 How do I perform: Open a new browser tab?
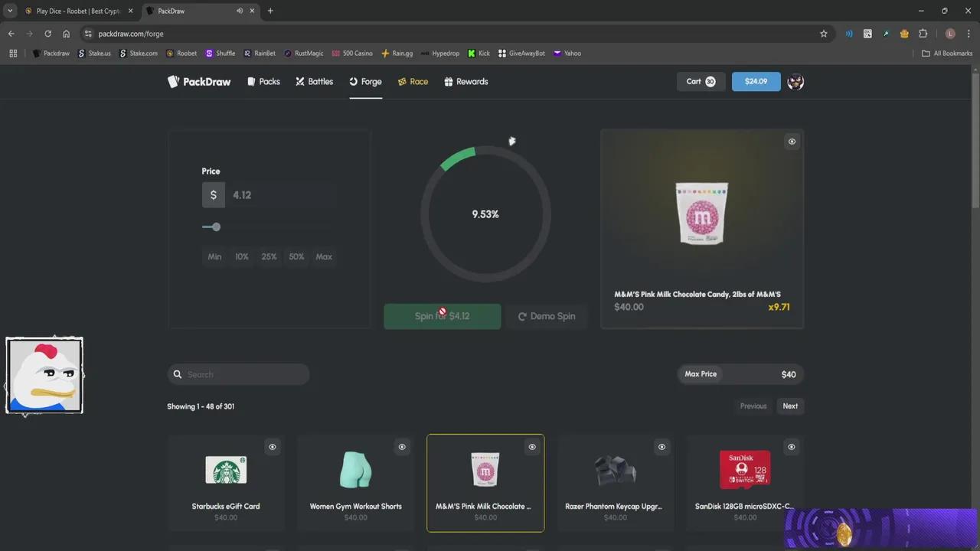click(270, 11)
